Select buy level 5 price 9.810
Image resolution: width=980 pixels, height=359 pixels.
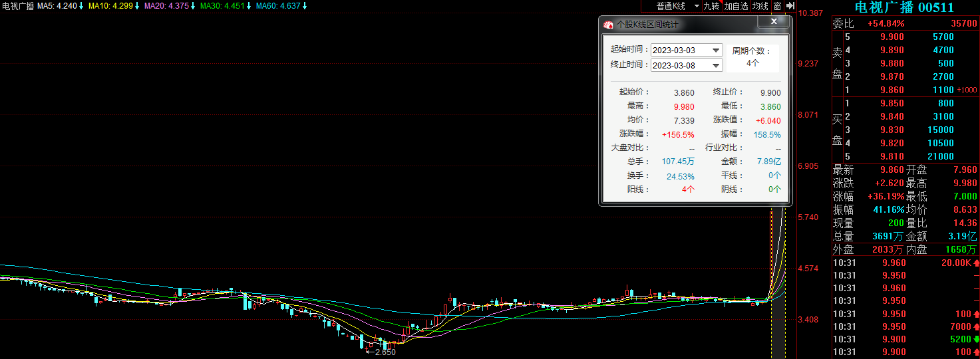click(892, 156)
